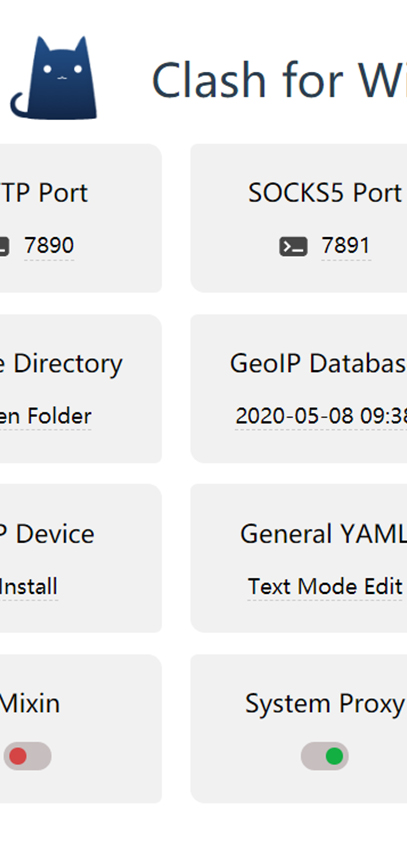Select the HTTP Port card heading

coord(44,193)
